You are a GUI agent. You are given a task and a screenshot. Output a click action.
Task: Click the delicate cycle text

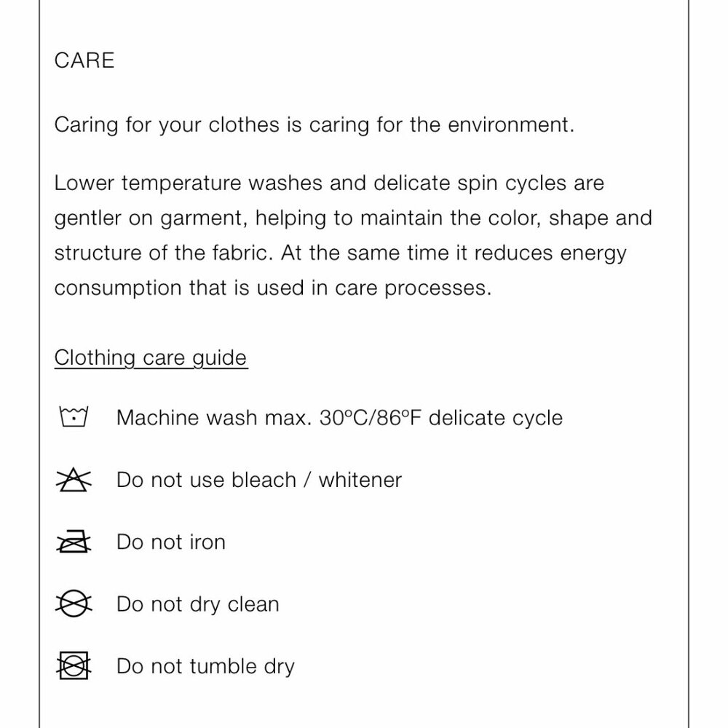point(495,417)
